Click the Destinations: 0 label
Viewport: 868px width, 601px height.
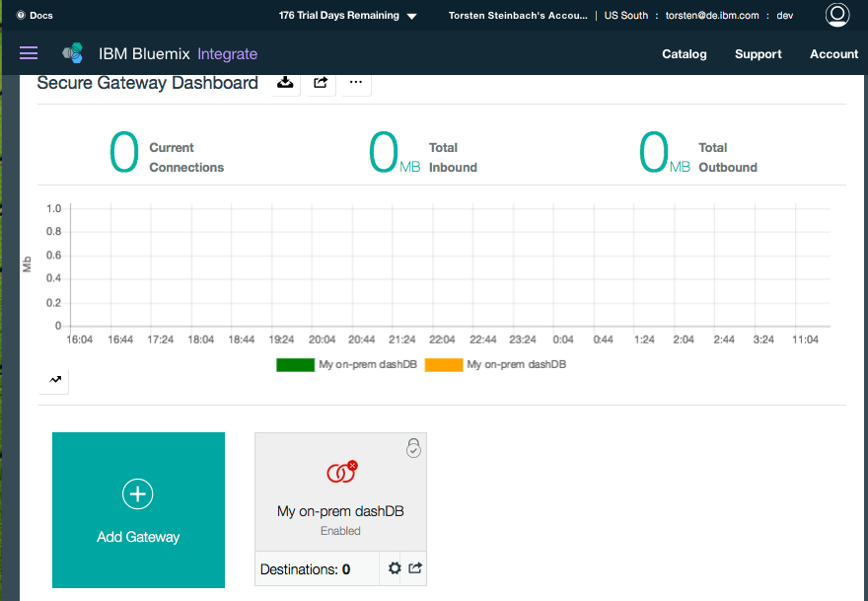pyautogui.click(x=305, y=568)
